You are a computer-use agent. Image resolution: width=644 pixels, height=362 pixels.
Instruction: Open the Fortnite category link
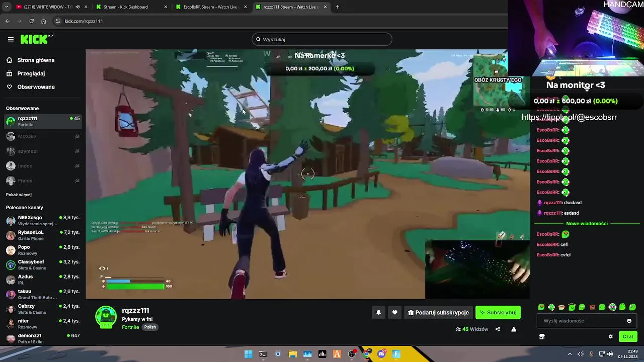pos(130,327)
